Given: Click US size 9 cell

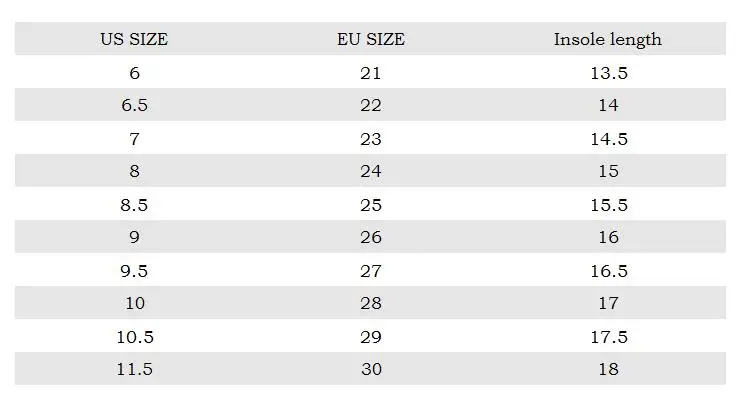Looking at the screenshot, I should 134,238.
